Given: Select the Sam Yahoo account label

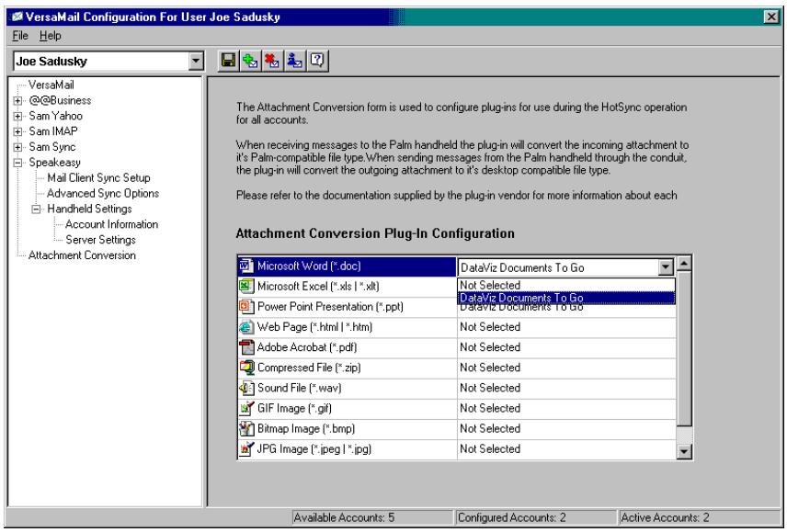Looking at the screenshot, I should point(55,116).
